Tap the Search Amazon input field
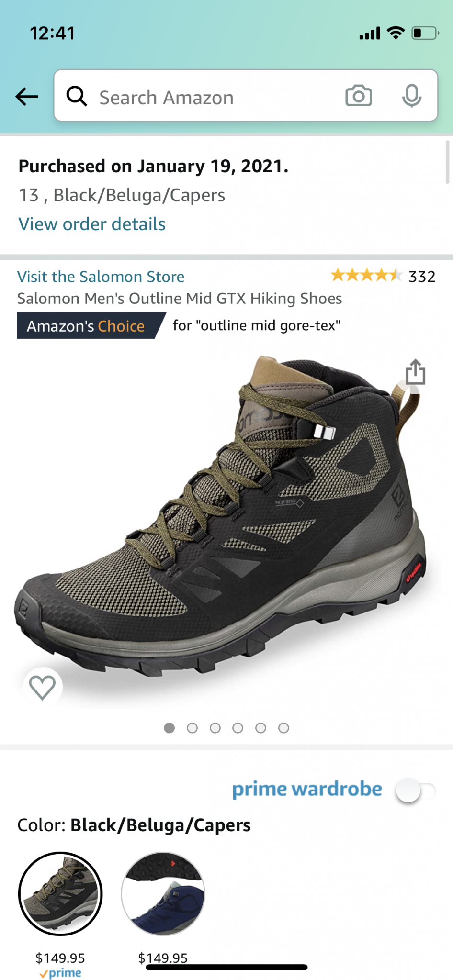The height and width of the screenshot is (980, 453). tap(246, 95)
